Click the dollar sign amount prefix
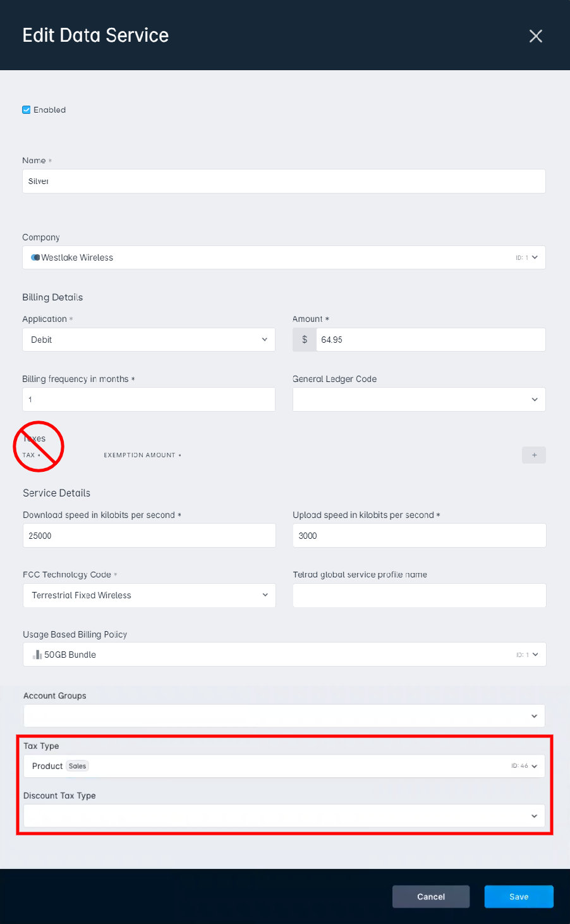Image resolution: width=570 pixels, height=924 pixels. pyautogui.click(x=305, y=340)
